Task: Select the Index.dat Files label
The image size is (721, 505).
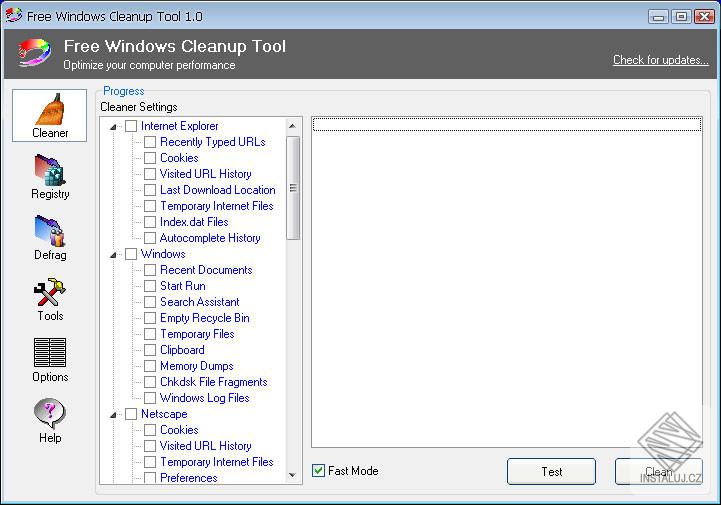Action: (194, 222)
